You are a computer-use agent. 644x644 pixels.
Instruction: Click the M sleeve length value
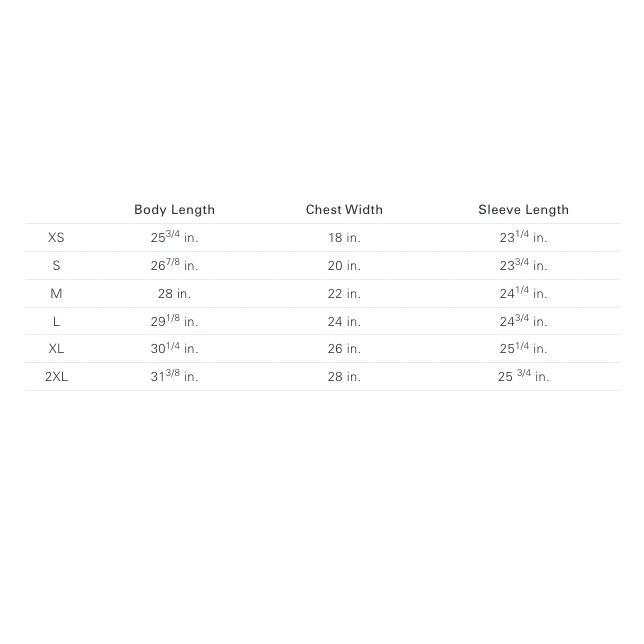(x=523, y=294)
